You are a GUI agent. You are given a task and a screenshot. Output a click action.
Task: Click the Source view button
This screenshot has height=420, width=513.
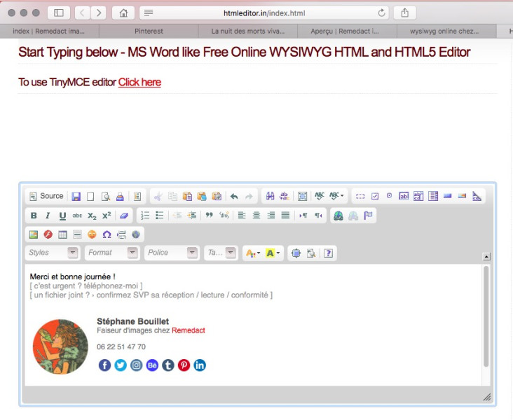coord(46,197)
